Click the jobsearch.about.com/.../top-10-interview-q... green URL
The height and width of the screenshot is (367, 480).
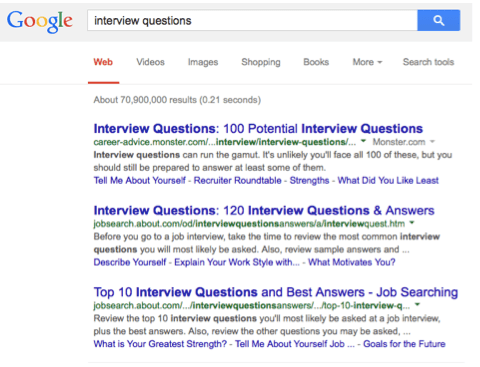[252, 305]
